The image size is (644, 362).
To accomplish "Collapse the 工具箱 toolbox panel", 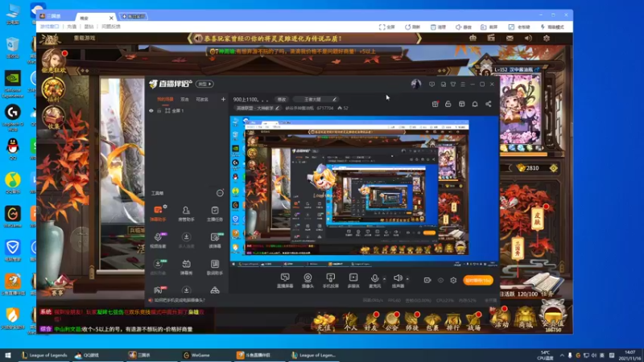I will click(x=220, y=193).
